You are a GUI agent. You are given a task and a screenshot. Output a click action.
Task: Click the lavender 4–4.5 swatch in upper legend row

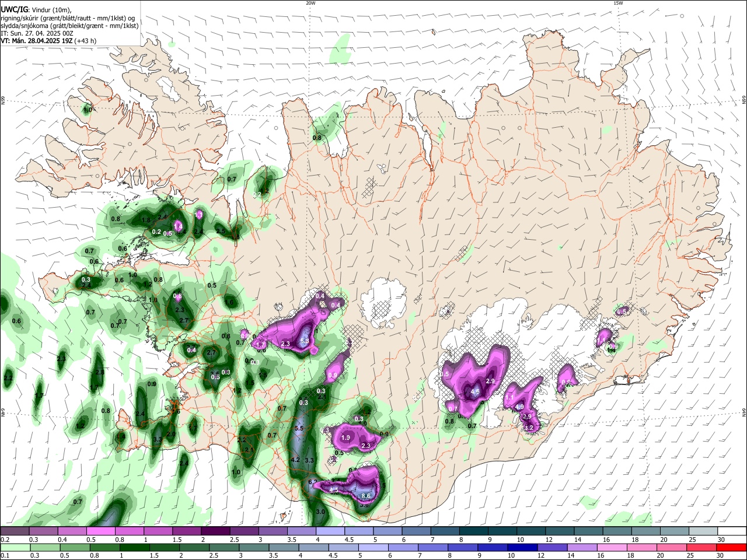pyautogui.click(x=330, y=531)
